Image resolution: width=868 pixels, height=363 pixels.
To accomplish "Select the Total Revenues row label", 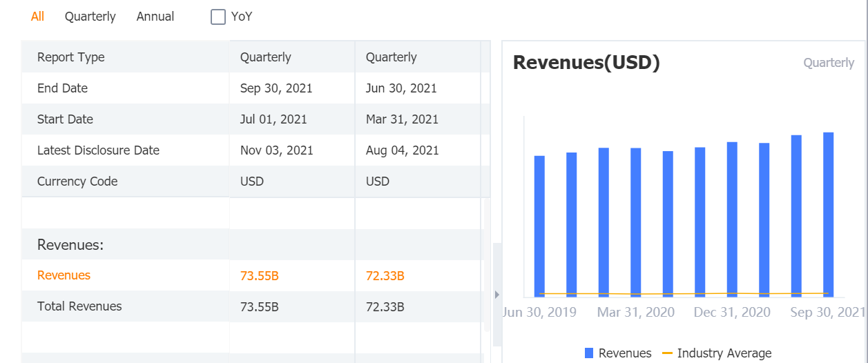I will [x=79, y=306].
